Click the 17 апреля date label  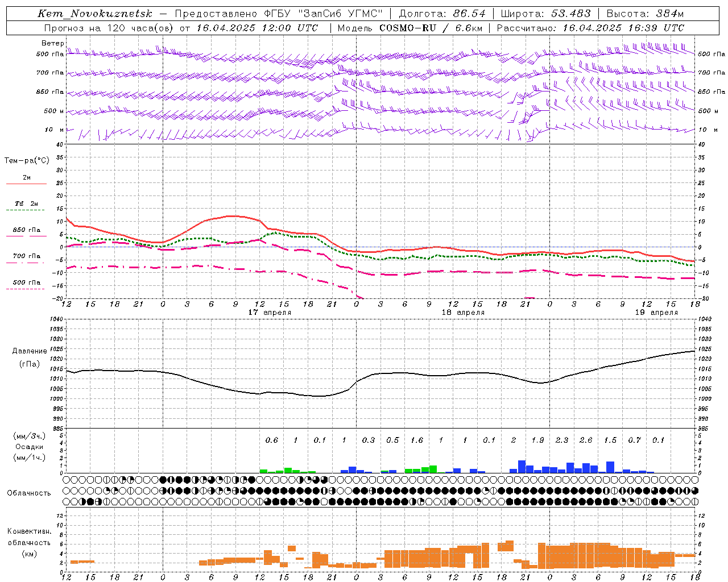click(x=270, y=313)
